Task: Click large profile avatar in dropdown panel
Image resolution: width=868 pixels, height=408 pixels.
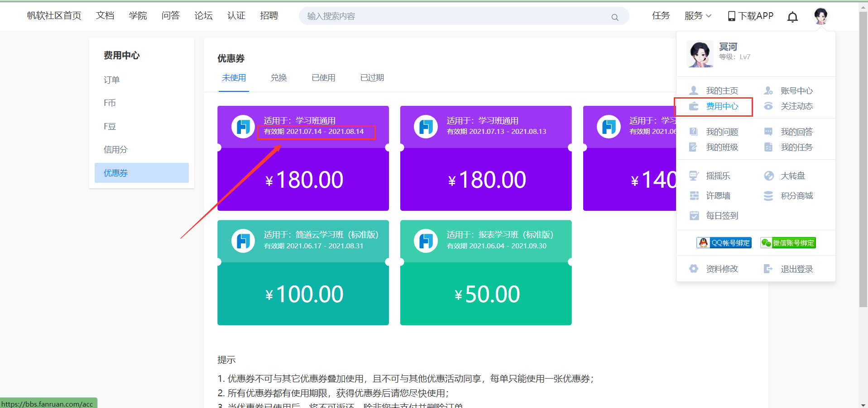Action: [x=700, y=54]
